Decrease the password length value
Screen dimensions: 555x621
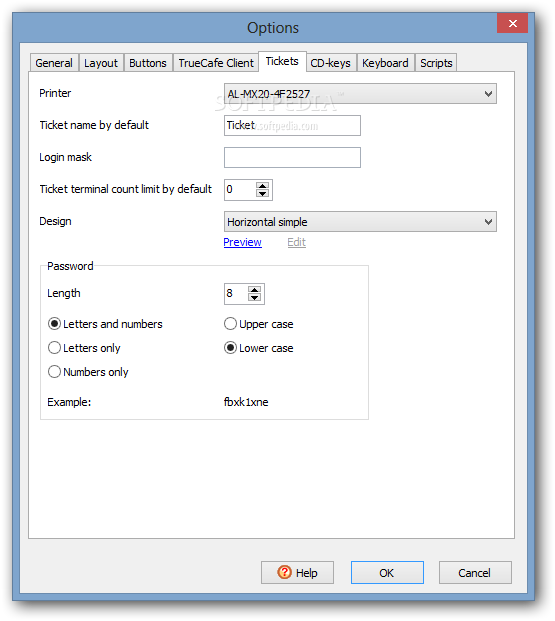254,298
